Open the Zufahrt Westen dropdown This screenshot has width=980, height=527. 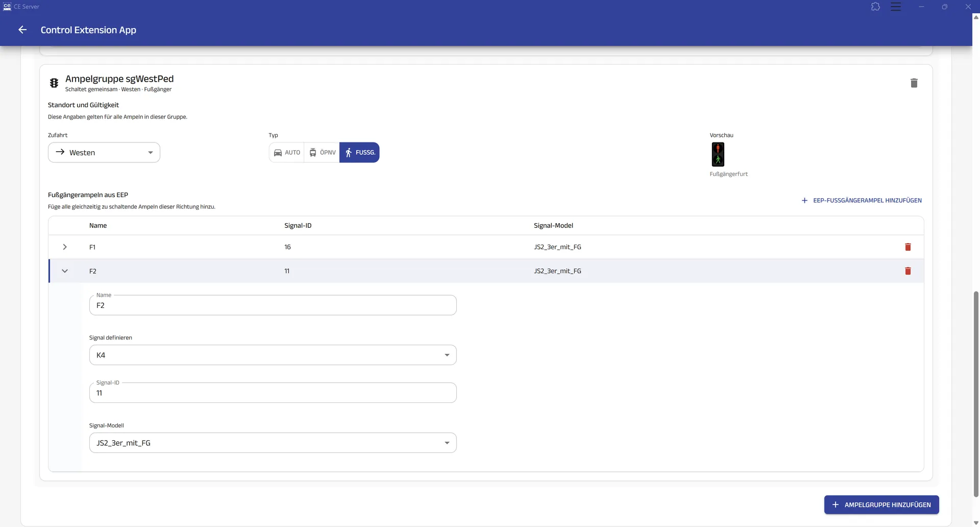(x=104, y=153)
